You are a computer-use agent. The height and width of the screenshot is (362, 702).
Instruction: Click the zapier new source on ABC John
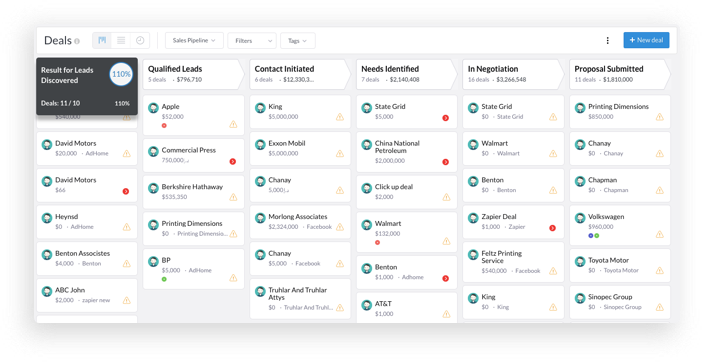pyautogui.click(x=96, y=300)
